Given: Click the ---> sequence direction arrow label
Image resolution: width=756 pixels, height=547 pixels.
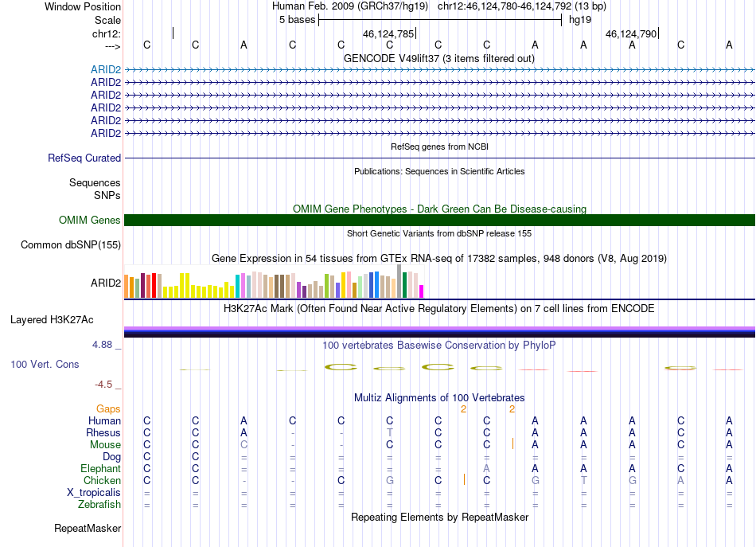Looking at the screenshot, I should 113,46.
